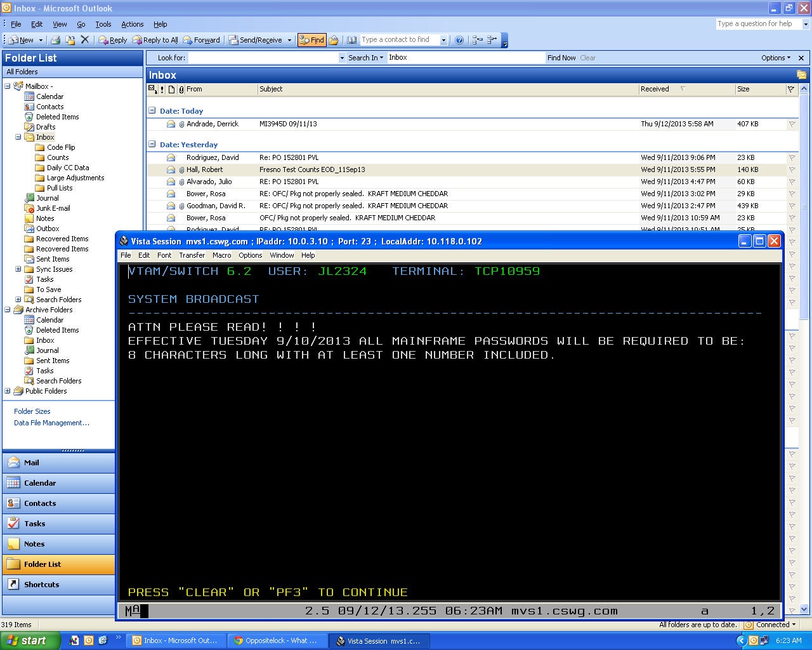The width and height of the screenshot is (812, 650).
Task: Open the Options menu in Vista Session
Action: [250, 255]
